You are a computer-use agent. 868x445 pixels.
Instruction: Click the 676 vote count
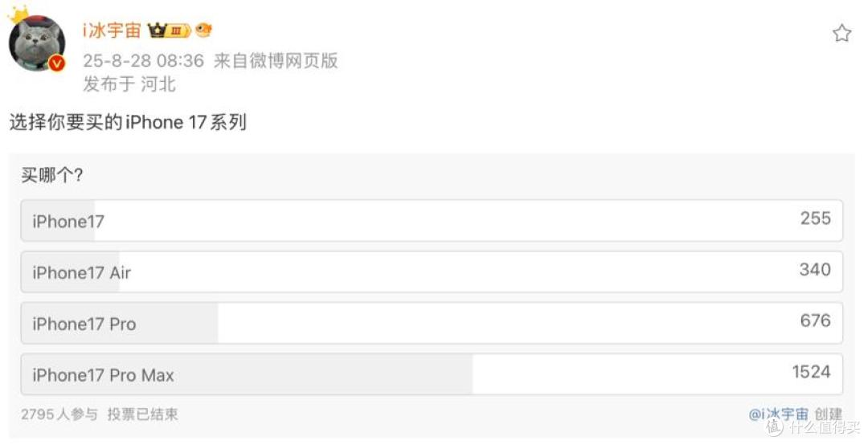tap(816, 320)
